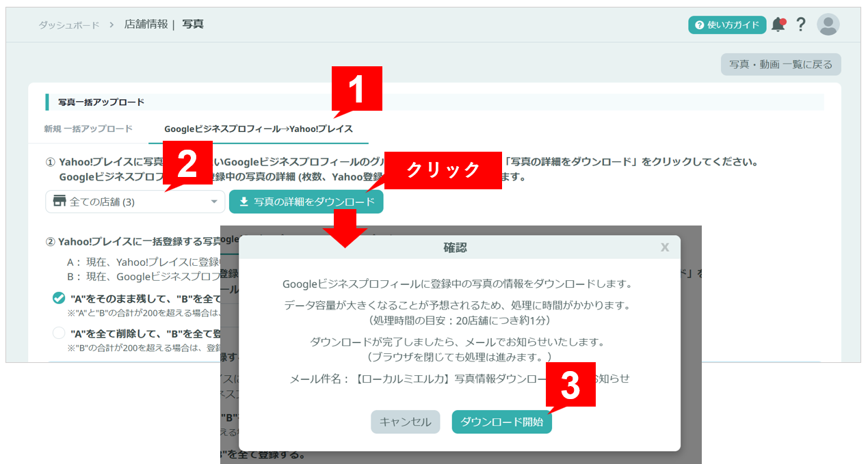Expand the 全ての店舗 (3) dropdown
868x464 pixels.
(135, 202)
